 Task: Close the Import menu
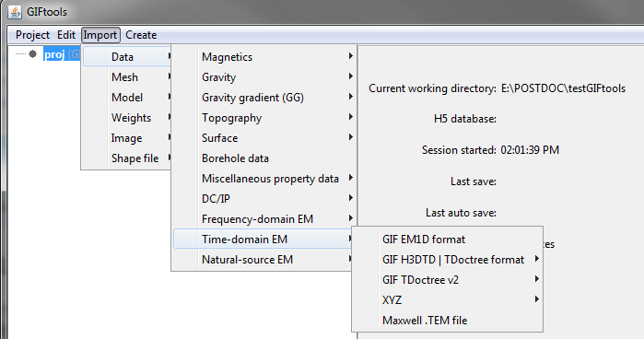pos(100,35)
